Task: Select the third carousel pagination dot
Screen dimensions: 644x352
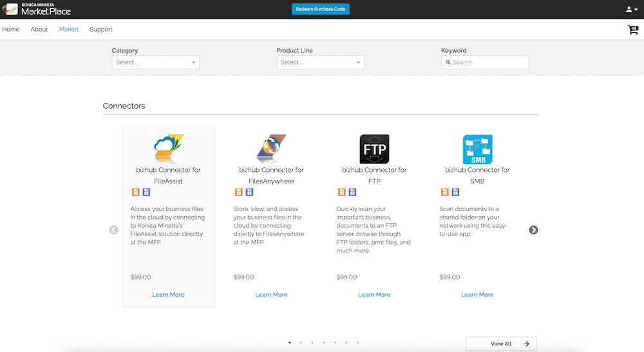Action: click(x=312, y=342)
